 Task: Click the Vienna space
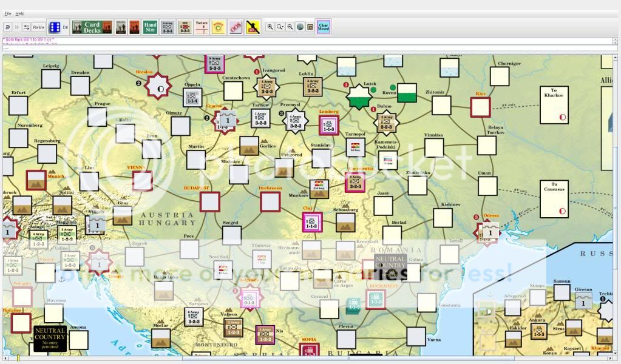143,181
